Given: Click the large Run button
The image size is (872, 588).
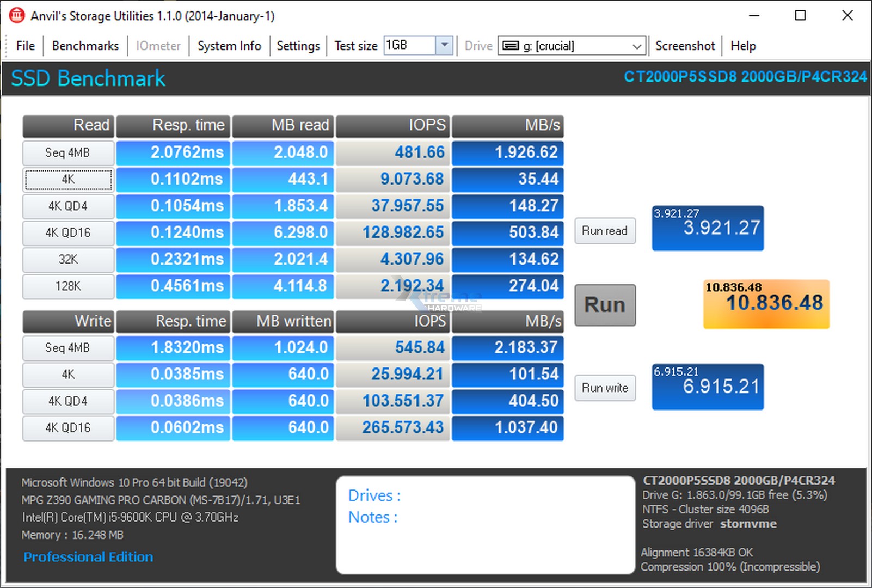Looking at the screenshot, I should pos(605,305).
